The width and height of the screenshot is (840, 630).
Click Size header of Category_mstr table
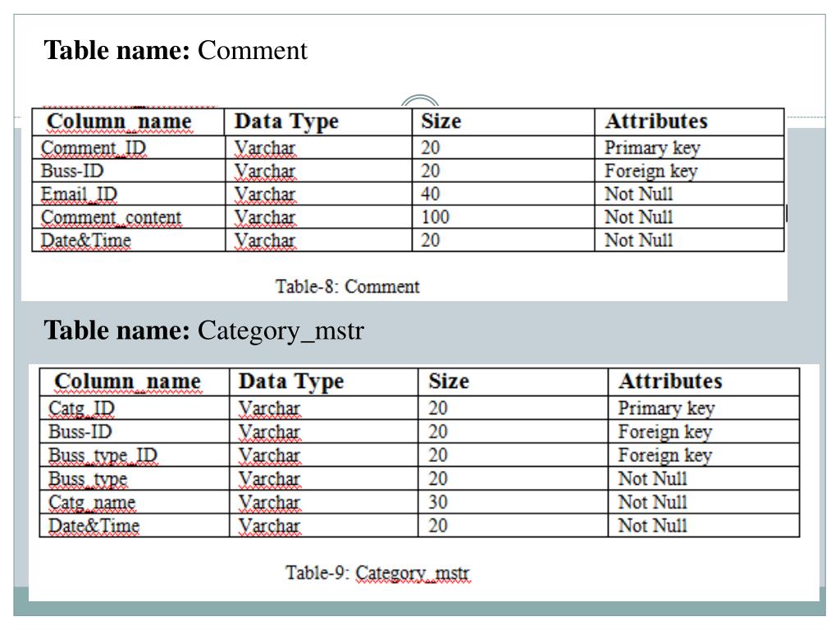449,381
